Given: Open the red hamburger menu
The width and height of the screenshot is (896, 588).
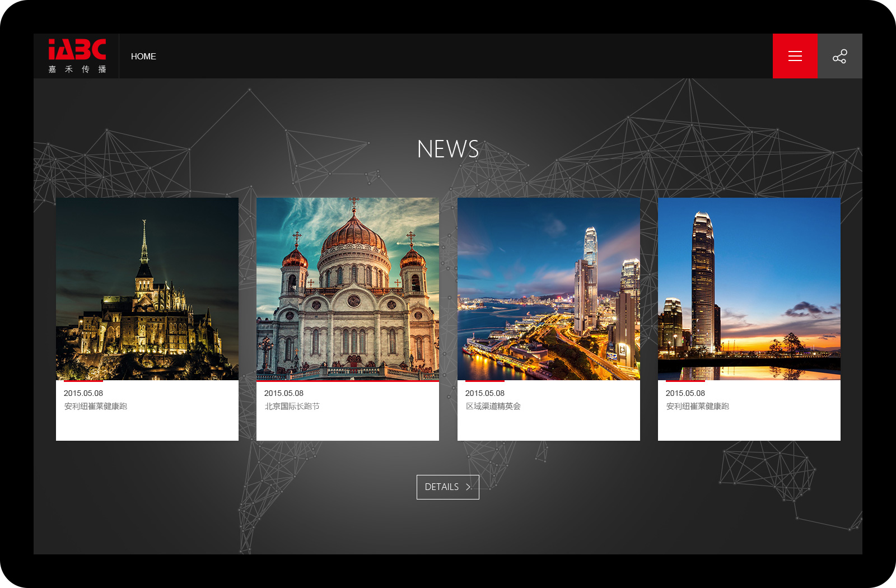Looking at the screenshot, I should pyautogui.click(x=795, y=56).
